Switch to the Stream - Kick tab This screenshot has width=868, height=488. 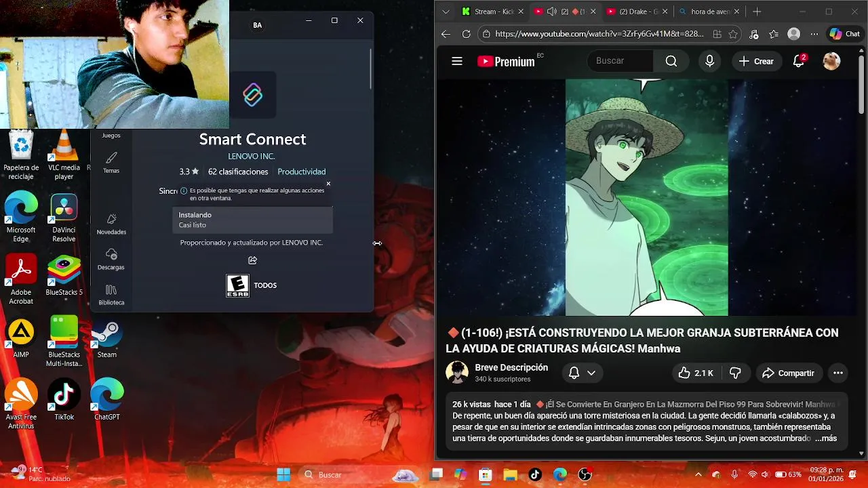[494, 12]
